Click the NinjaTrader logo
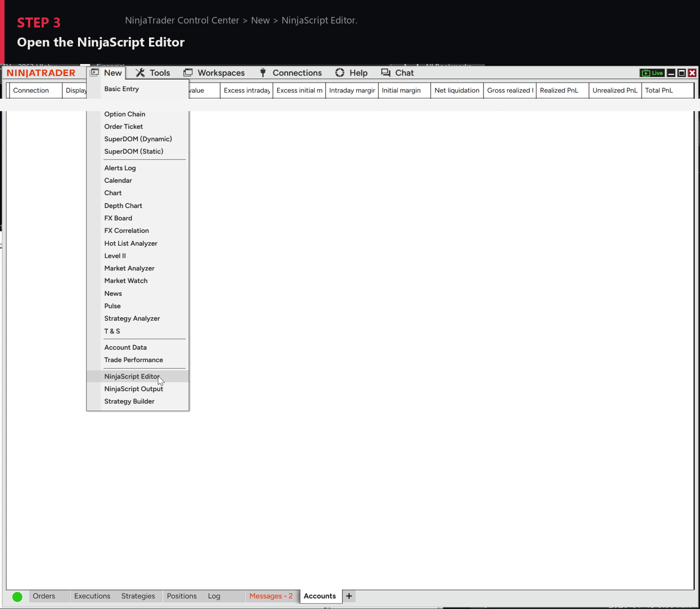This screenshot has width=700, height=609. pos(41,73)
